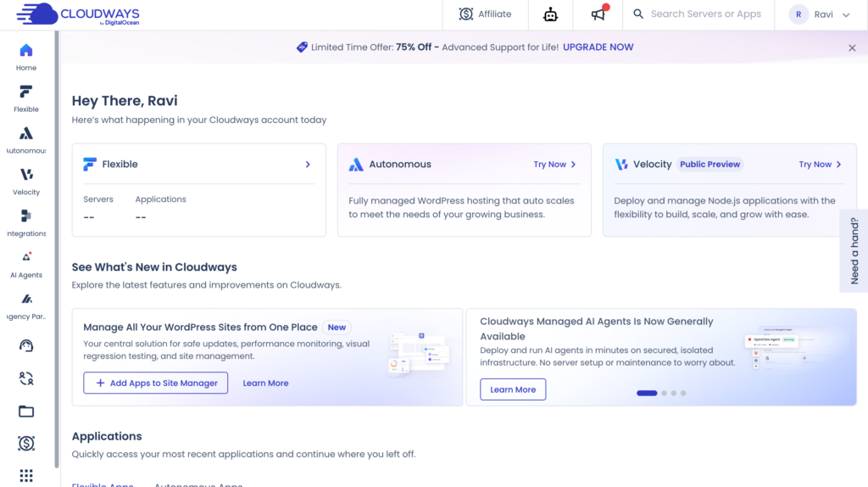Viewport: 868px width, 487px height.
Task: Click the Site Manager illustration thumbnail
Action: coord(419,354)
